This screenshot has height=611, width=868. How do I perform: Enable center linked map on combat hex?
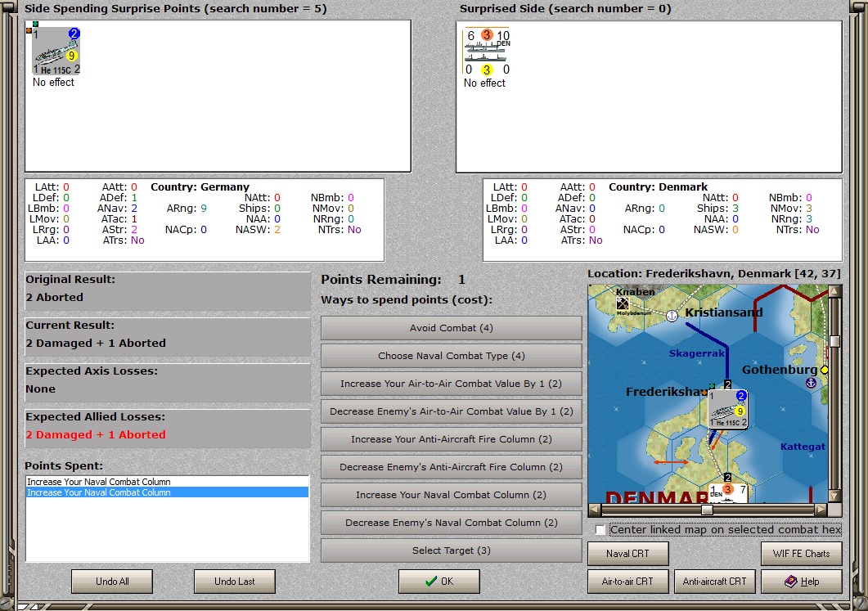(x=600, y=530)
